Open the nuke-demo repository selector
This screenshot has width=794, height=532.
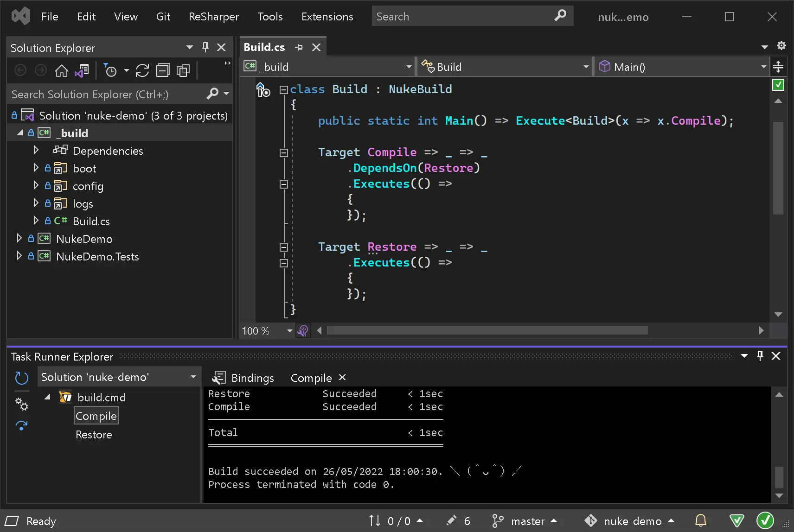point(629,521)
